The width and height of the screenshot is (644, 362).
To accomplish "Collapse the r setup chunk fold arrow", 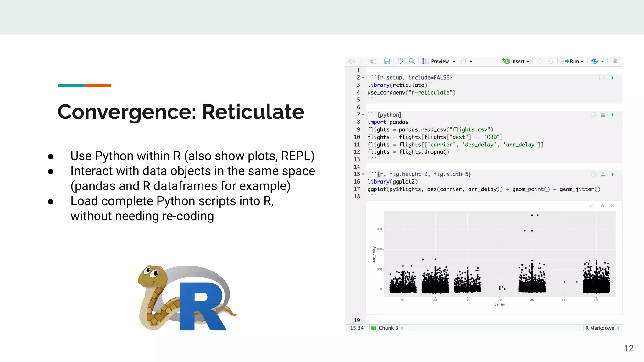I will pos(363,78).
